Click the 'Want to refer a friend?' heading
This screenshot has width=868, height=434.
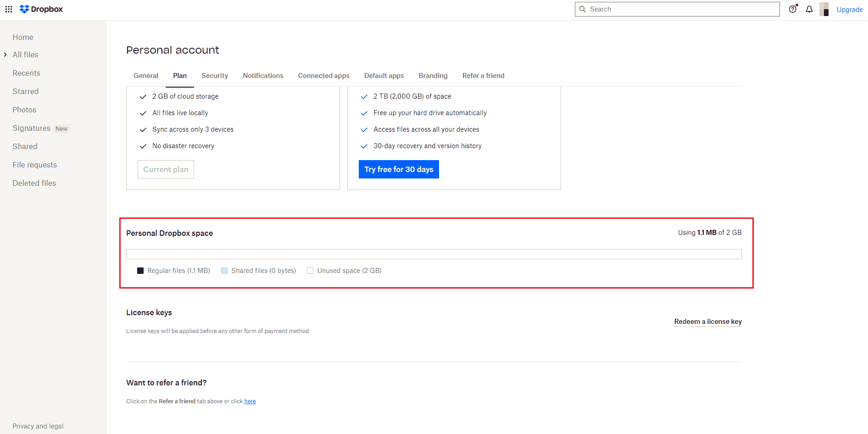(x=167, y=383)
